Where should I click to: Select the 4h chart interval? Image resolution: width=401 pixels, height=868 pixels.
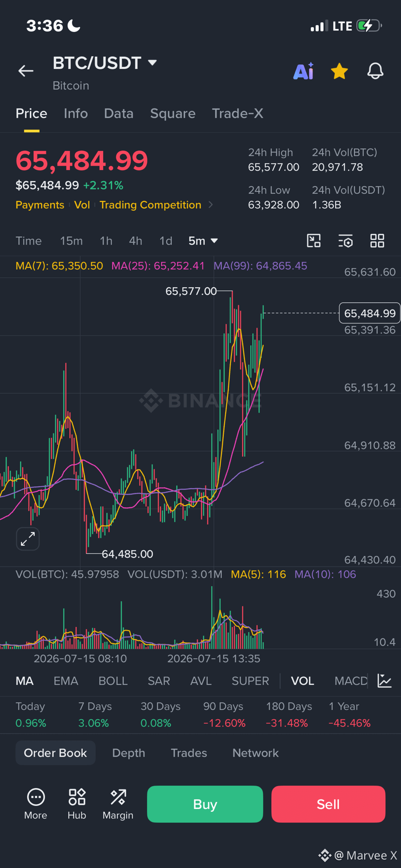pos(136,241)
